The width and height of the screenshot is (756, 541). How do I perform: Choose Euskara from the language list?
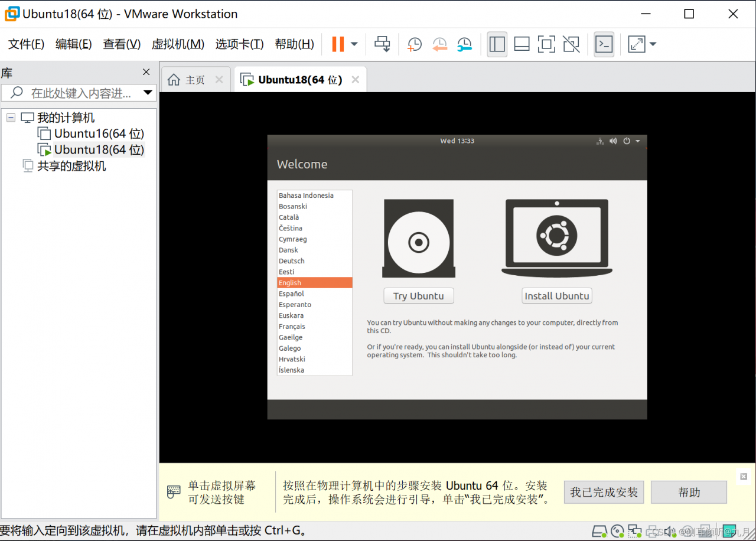pyautogui.click(x=315, y=315)
